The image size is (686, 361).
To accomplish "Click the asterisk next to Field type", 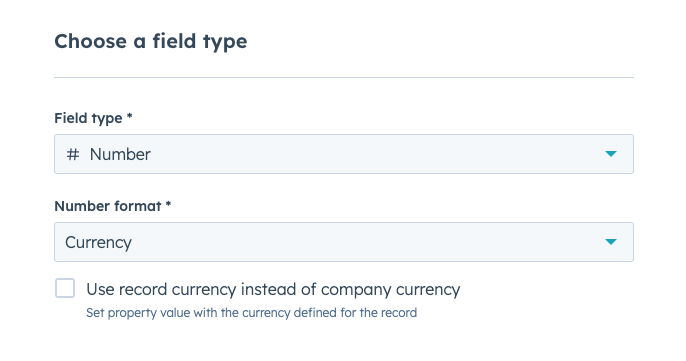I will [x=130, y=116].
